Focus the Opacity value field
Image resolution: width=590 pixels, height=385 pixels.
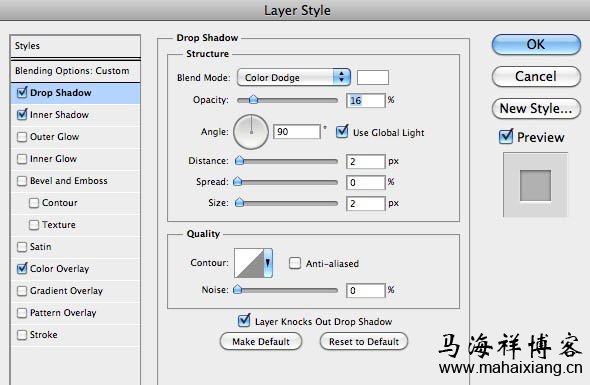[366, 100]
